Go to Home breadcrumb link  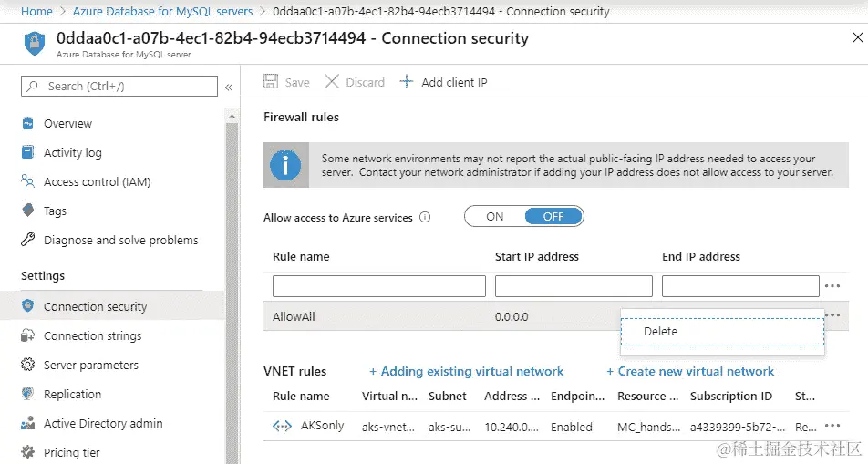[x=36, y=11]
